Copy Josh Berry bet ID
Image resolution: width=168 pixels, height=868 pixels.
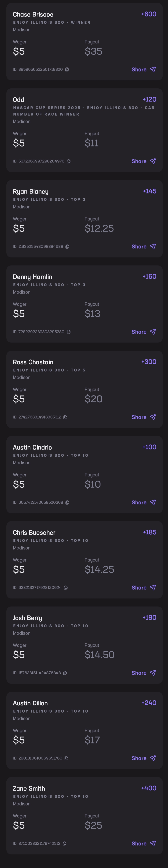(65, 673)
